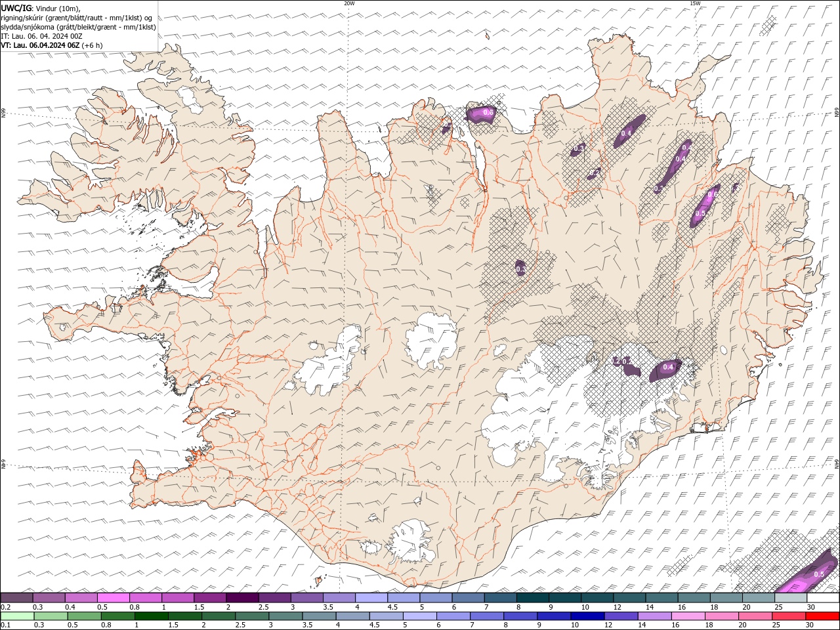Click the bright red swatch labeled 30 in lower legend
This screenshot has width=840, height=630.
click(x=822, y=616)
